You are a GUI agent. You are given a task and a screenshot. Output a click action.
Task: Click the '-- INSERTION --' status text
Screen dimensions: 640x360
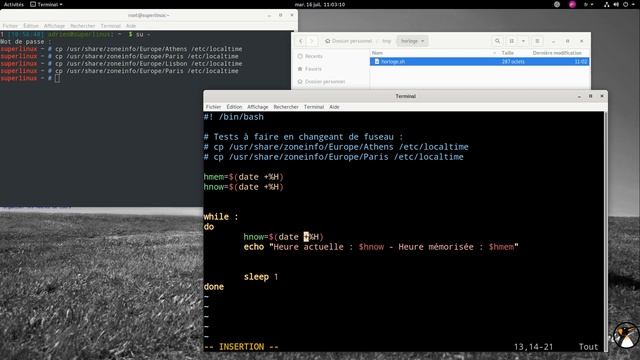click(x=241, y=347)
